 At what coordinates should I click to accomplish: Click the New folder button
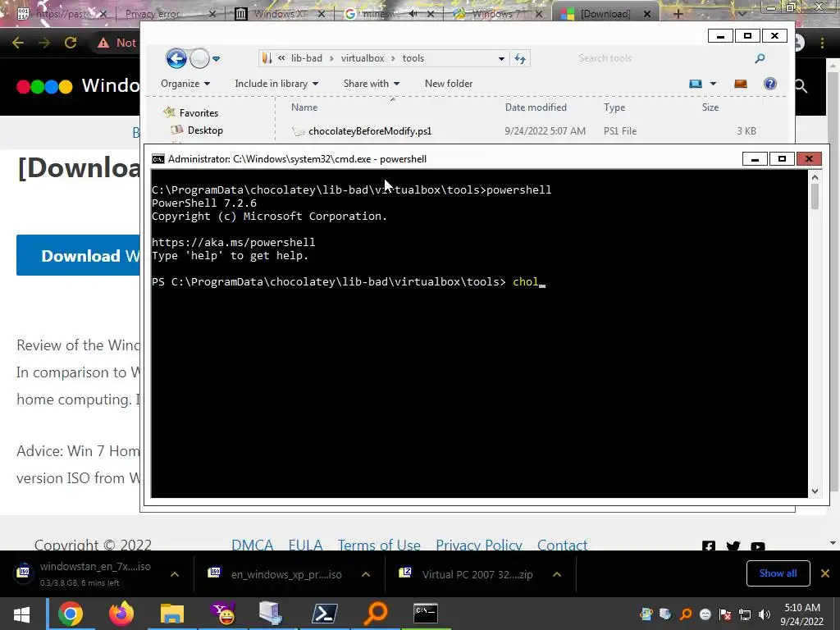(x=449, y=84)
